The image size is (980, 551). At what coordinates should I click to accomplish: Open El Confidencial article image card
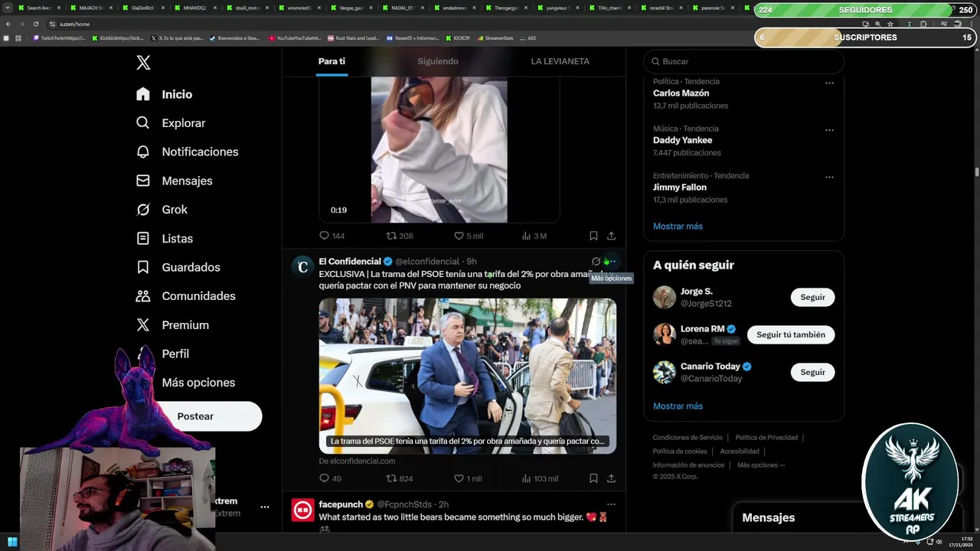click(468, 376)
